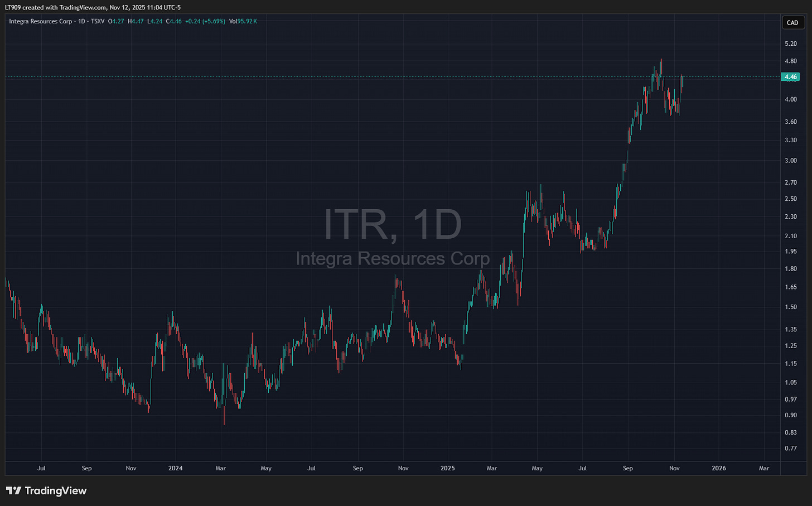The width and height of the screenshot is (812, 506).
Task: Click the open value O4.27
Action: coord(115,21)
